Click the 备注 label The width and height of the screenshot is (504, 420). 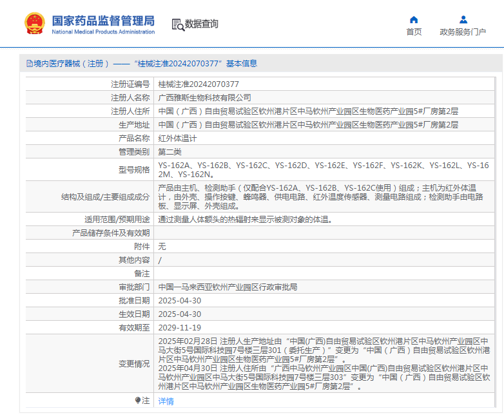coord(142,274)
